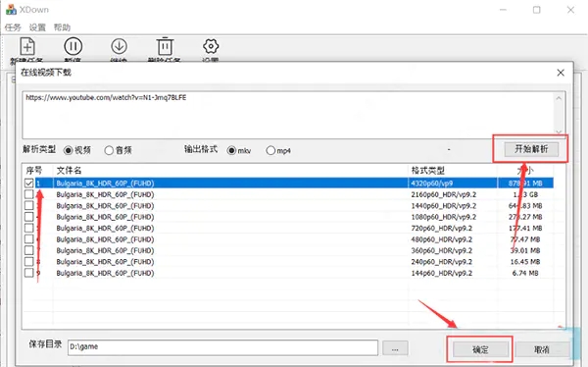Click the 360p60_HDR/vp9.2 format cell
The image size is (588, 367).
442,250
